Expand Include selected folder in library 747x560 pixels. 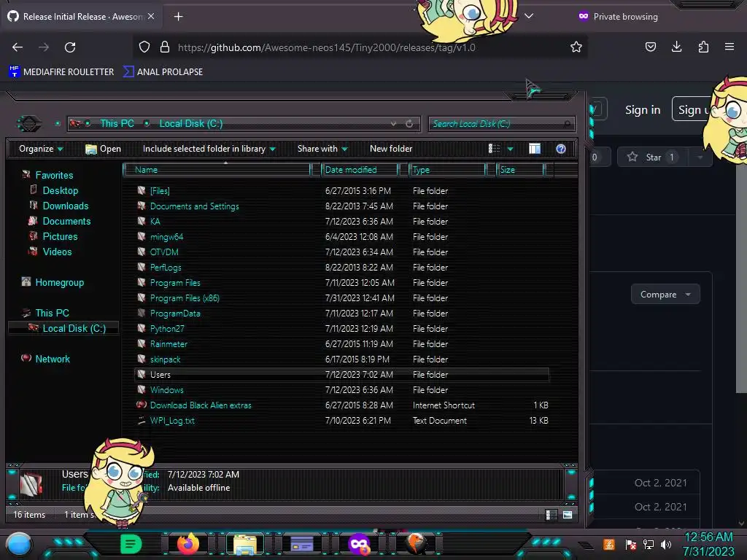click(209, 149)
